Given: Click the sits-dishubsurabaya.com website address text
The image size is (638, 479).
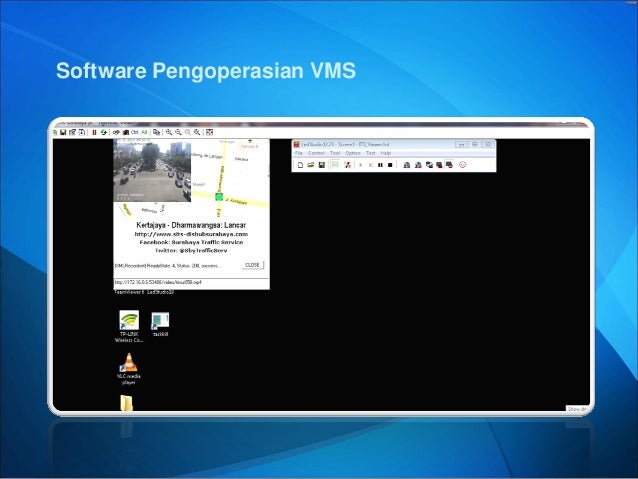Looking at the screenshot, I should click(x=191, y=234).
